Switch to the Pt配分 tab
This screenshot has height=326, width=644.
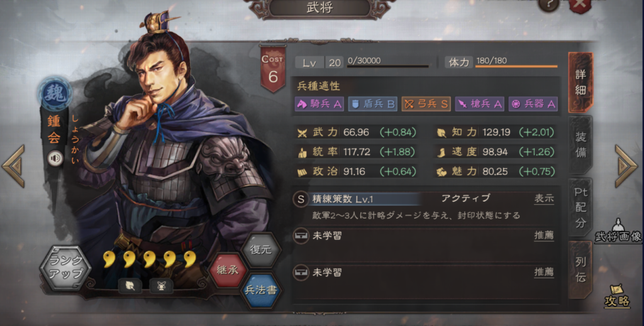pos(580,207)
